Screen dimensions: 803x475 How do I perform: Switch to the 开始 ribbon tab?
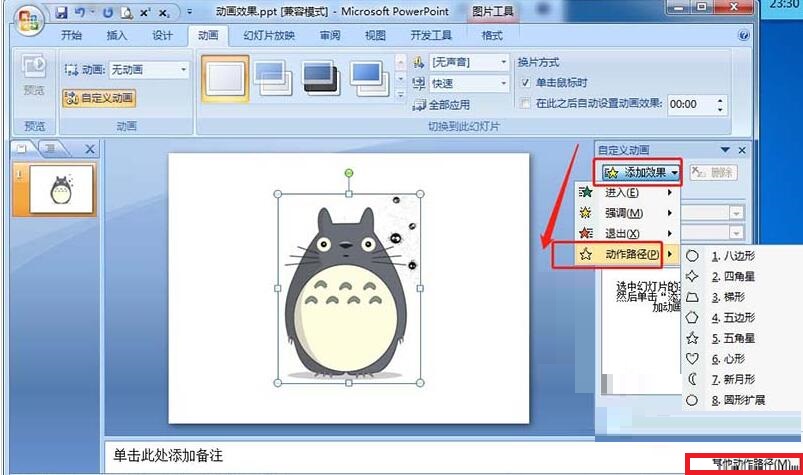[x=72, y=35]
